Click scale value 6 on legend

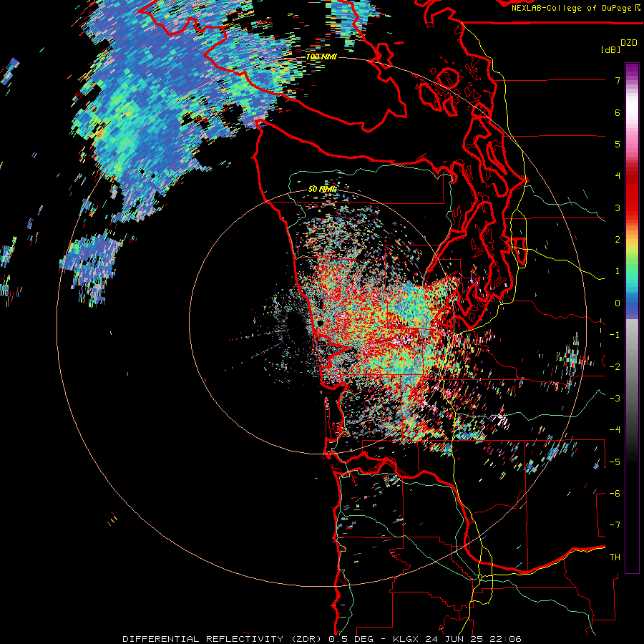point(618,112)
